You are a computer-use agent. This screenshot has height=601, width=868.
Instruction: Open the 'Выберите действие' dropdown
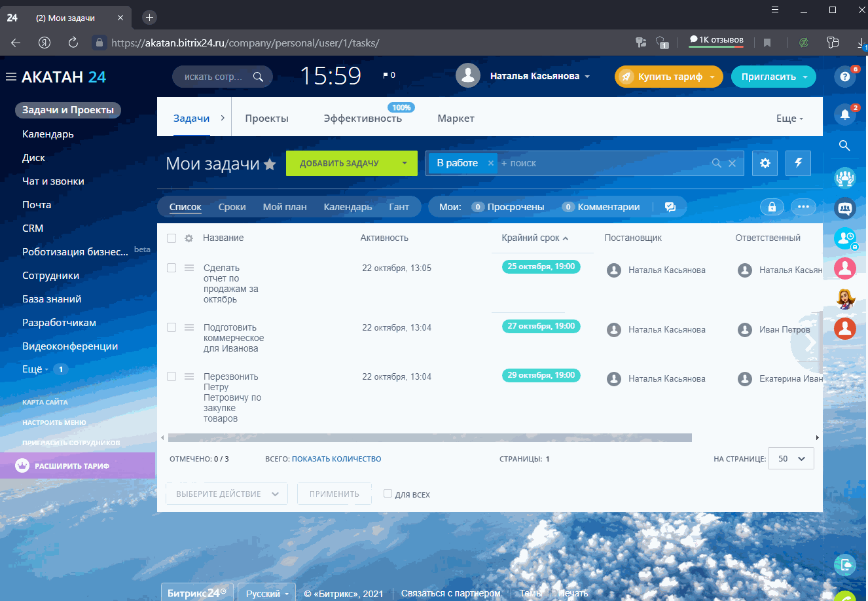coord(226,494)
